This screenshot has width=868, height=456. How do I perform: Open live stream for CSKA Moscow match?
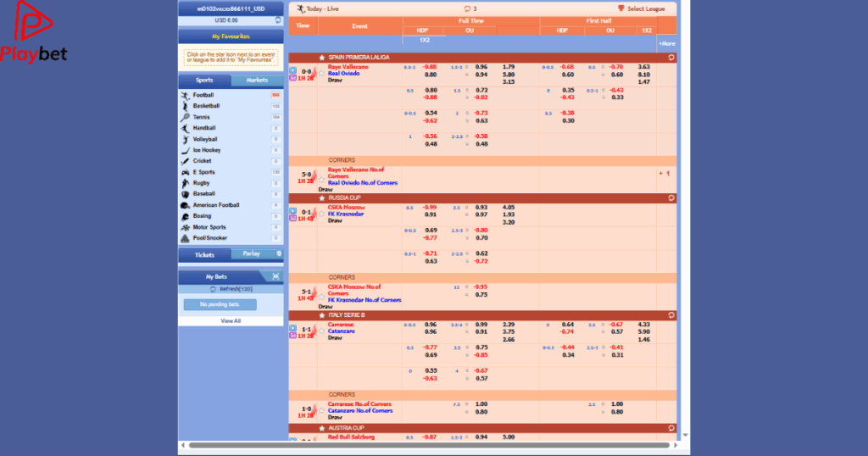[292, 211]
